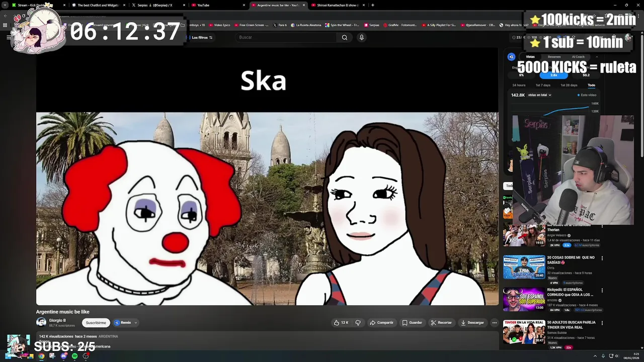Screen dimensions: 644x362
Task: Open 'Therian' video thumbnail with 19:15 duration
Action: coord(524,235)
